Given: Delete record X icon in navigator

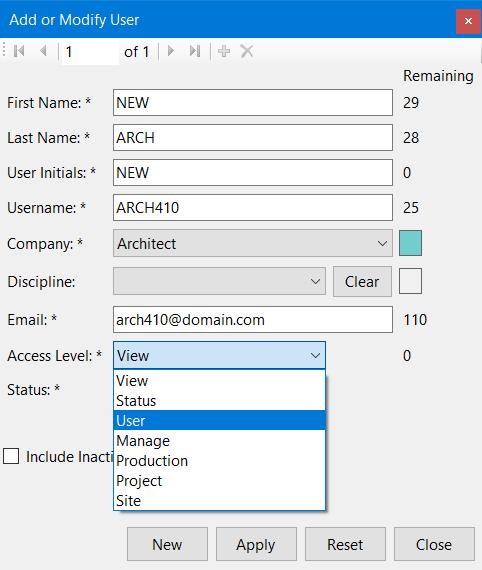Looking at the screenshot, I should (247, 51).
